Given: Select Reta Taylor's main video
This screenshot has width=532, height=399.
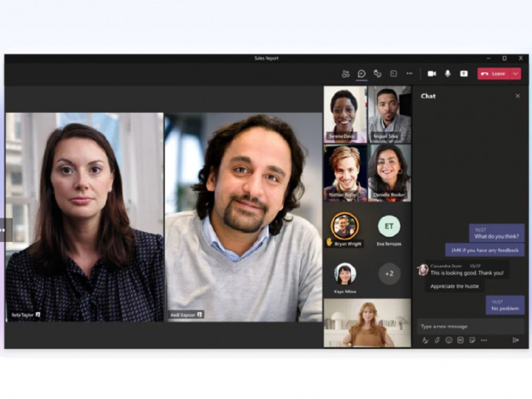Looking at the screenshot, I should pyautogui.click(x=85, y=217).
